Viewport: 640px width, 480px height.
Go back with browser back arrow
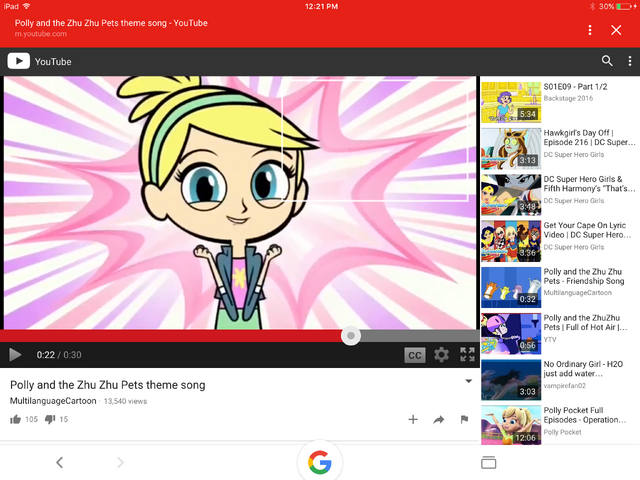pos(60,462)
